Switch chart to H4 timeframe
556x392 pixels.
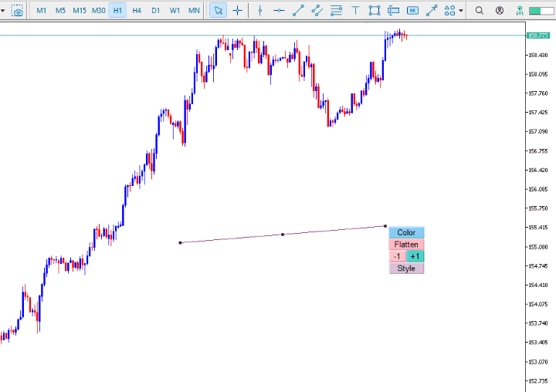(x=137, y=11)
